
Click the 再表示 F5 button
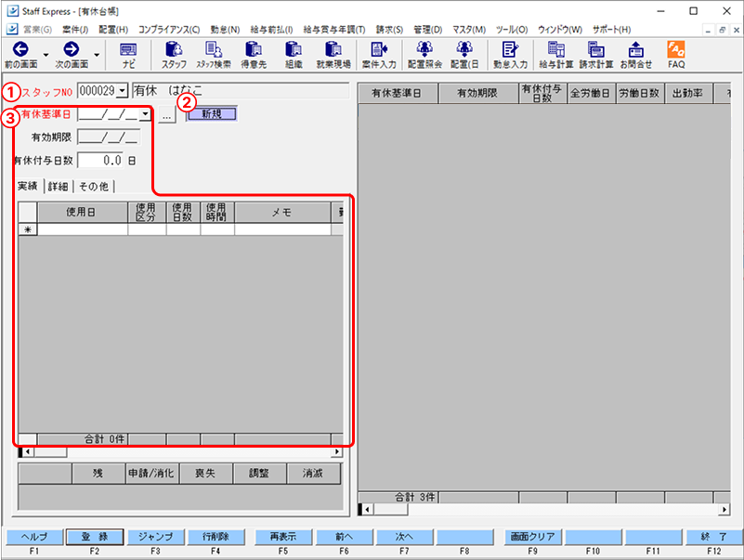283,537
